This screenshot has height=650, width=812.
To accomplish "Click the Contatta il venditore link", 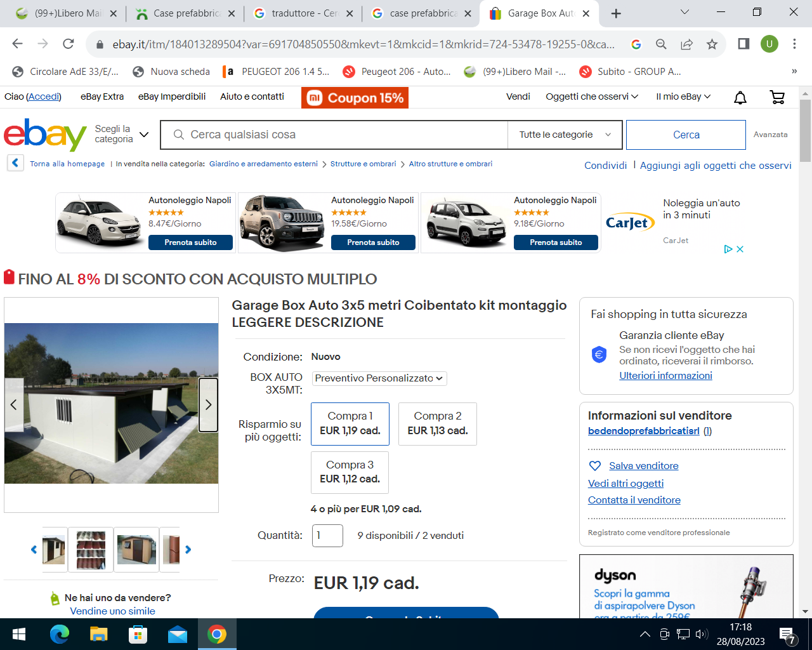I will pyautogui.click(x=634, y=500).
